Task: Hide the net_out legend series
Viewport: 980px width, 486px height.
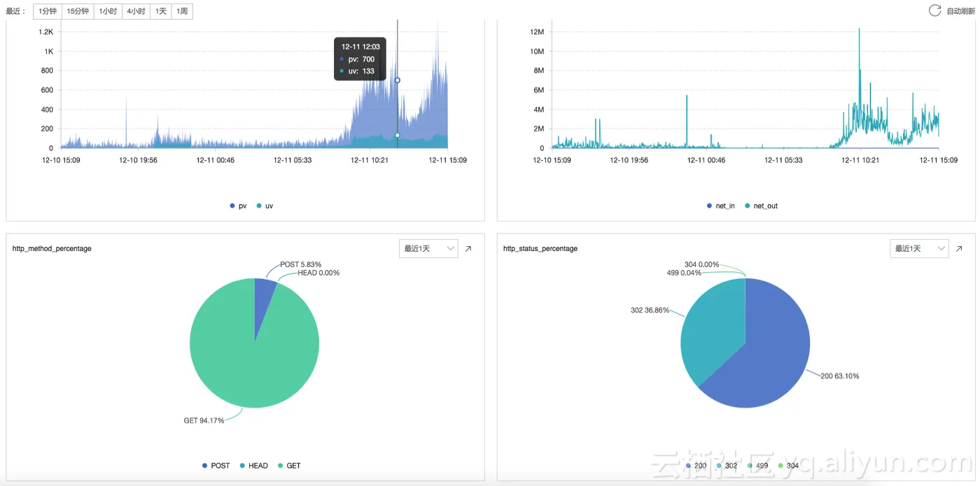Action: pyautogui.click(x=762, y=206)
